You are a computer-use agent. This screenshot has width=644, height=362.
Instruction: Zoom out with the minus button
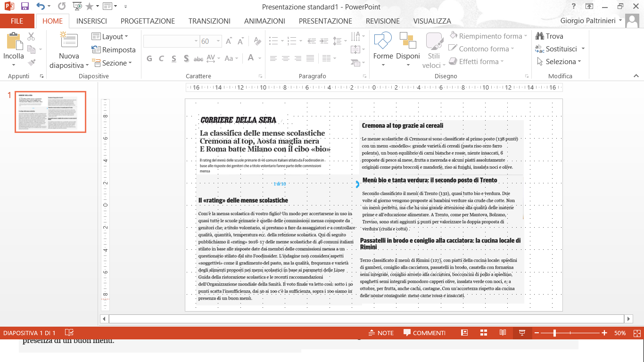click(x=537, y=333)
